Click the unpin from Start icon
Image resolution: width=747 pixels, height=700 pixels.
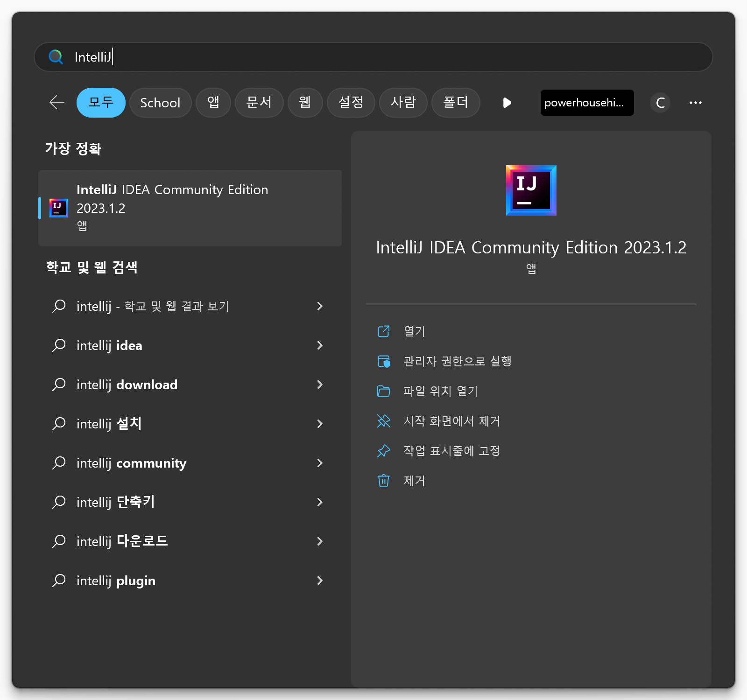pyautogui.click(x=384, y=421)
